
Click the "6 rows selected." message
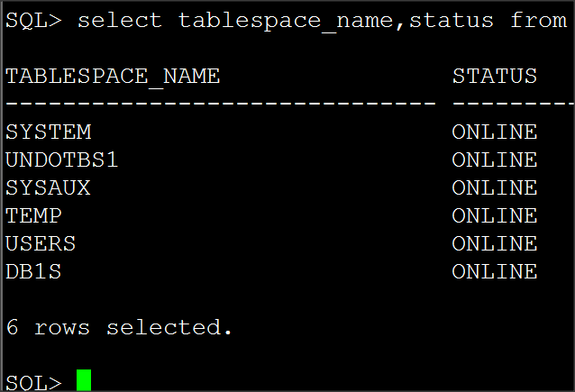click(x=119, y=328)
